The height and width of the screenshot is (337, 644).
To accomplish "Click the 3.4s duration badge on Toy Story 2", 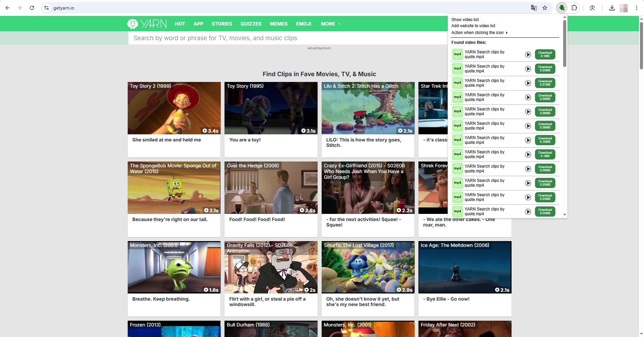I will click(x=211, y=131).
